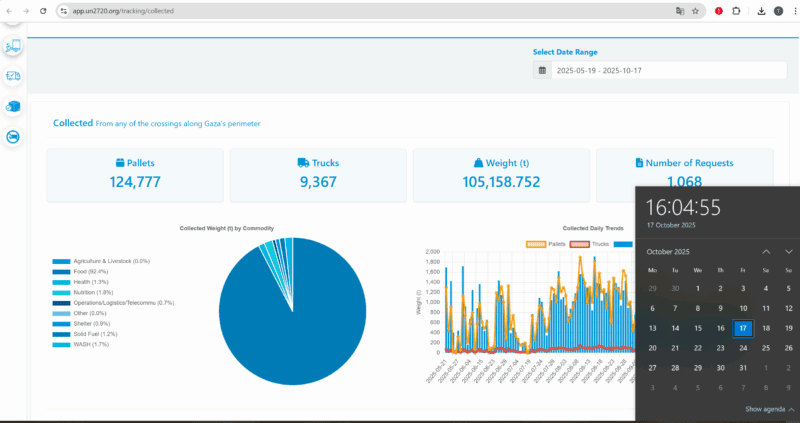This screenshot has width=800, height=423.
Task: Select 24 October in the calendar
Action: coord(742,348)
